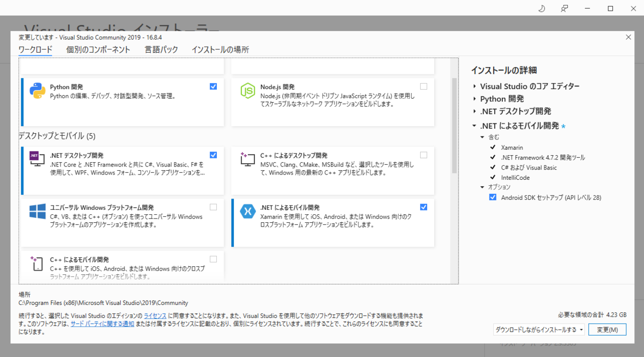Enable the Node.js 開発 workload
This screenshot has width=644, height=357.
tap(423, 86)
